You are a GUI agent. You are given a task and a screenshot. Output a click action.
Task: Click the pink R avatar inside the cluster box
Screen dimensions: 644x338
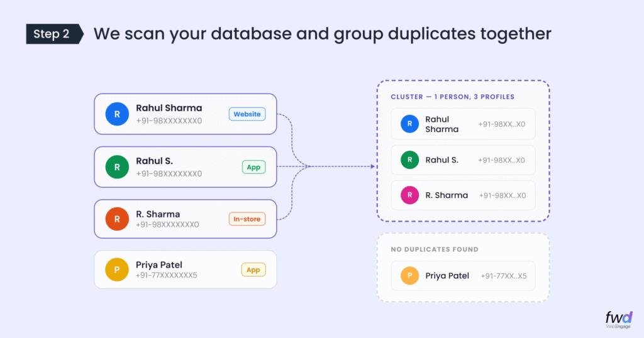[x=409, y=195]
